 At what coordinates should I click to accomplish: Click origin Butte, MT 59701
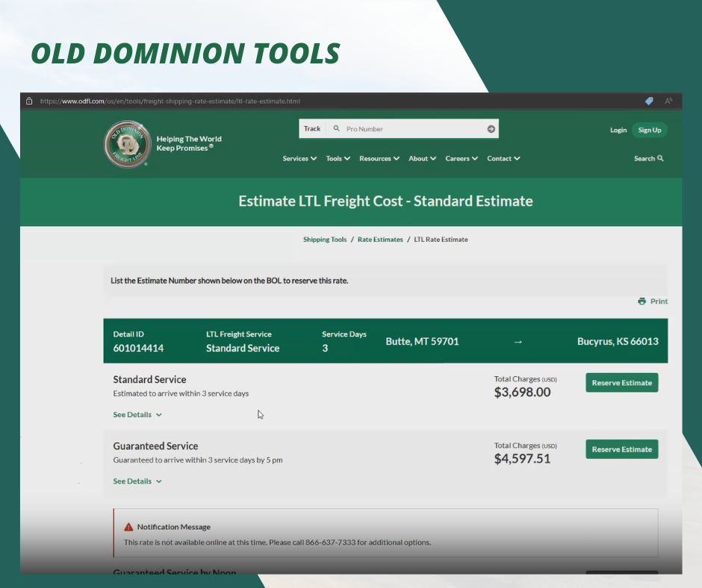[422, 342]
